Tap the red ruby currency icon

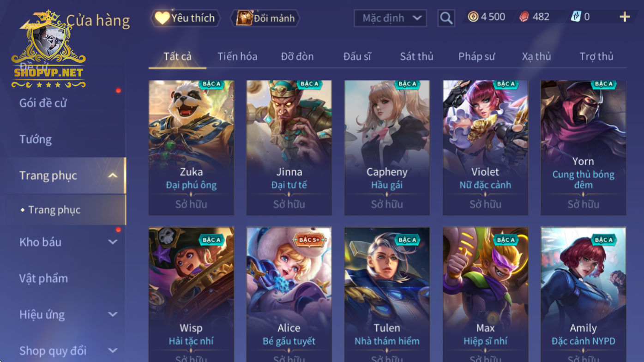point(524,17)
